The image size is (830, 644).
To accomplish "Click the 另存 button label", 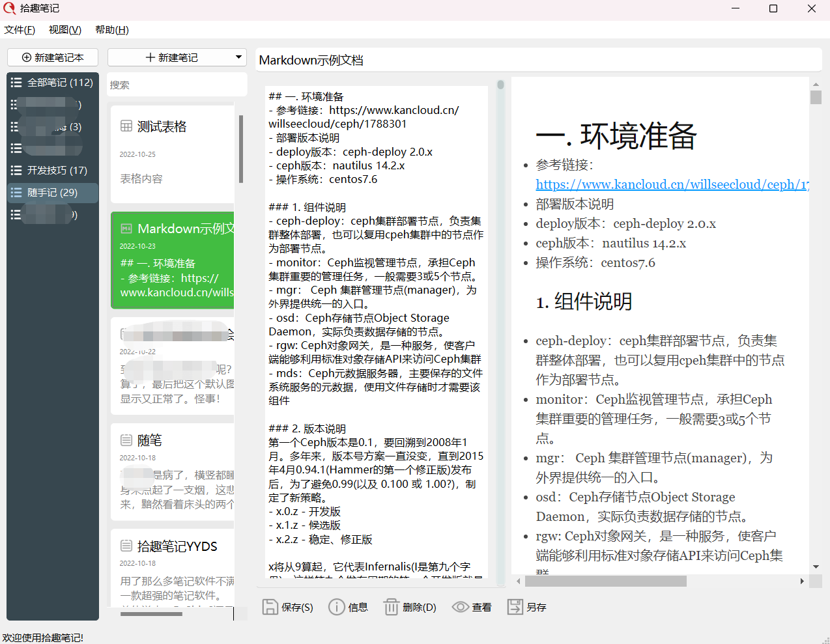I will (x=536, y=608).
